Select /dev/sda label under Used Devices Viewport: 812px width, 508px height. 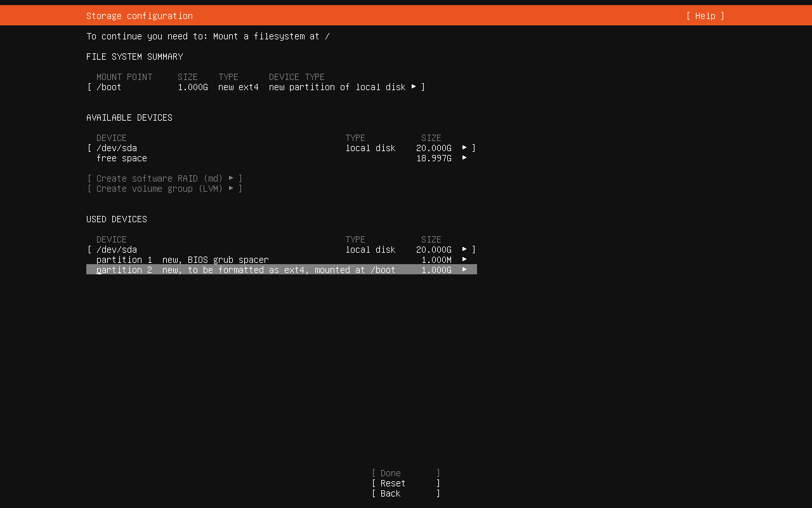point(117,250)
